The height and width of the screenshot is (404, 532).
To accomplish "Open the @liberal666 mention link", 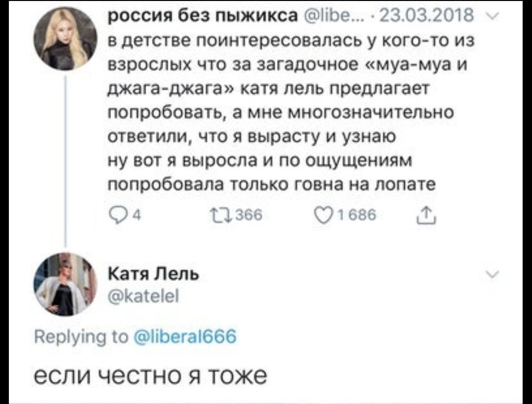I will coord(185,336).
